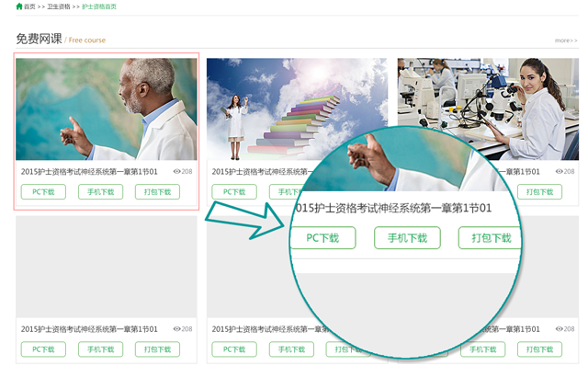
Task: Click PC下载 on the professor photo card
Action: 43,192
